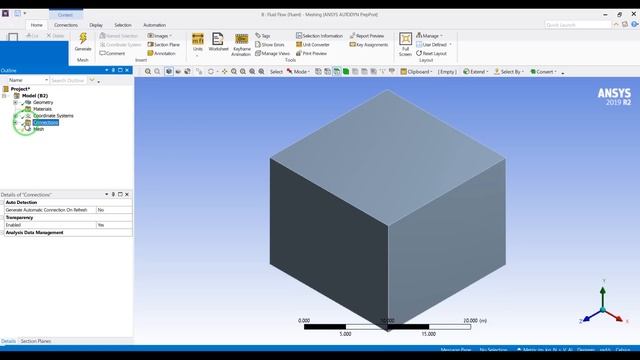The image size is (640, 360).
Task: Insert a Section Plane
Action: 164,44
